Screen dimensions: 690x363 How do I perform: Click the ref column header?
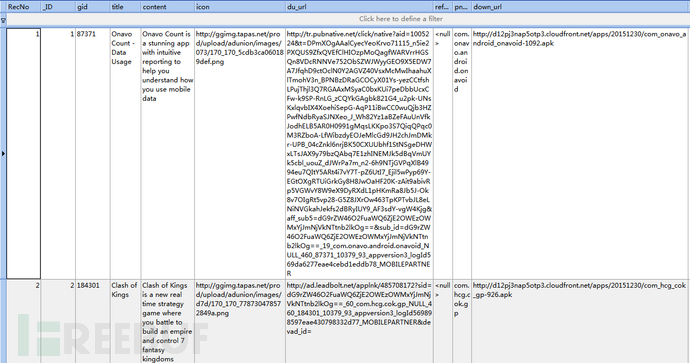pyautogui.click(x=443, y=7)
